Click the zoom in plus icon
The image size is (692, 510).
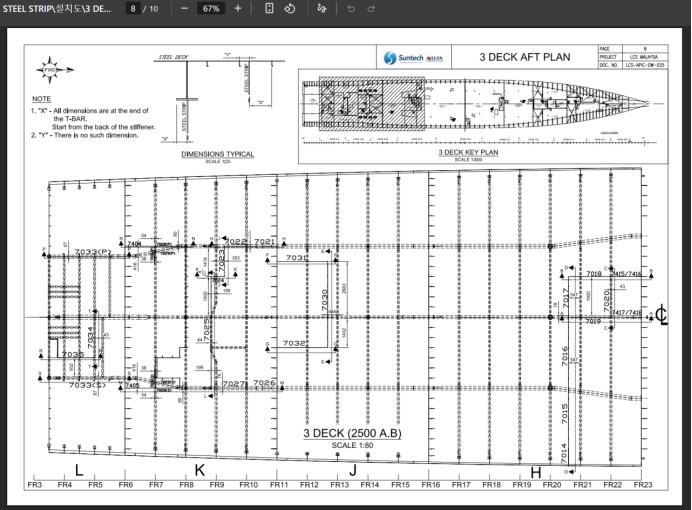pyautogui.click(x=237, y=8)
